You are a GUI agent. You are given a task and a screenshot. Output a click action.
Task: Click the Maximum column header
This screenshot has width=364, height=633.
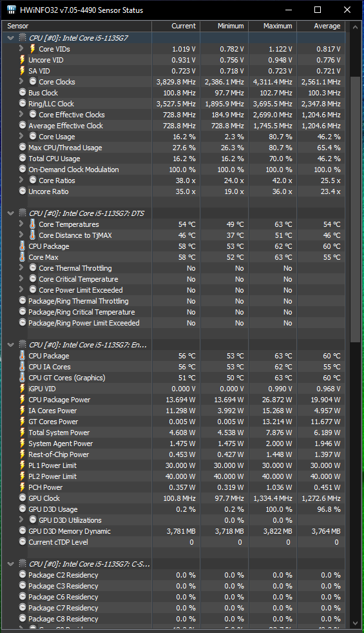coord(273,26)
